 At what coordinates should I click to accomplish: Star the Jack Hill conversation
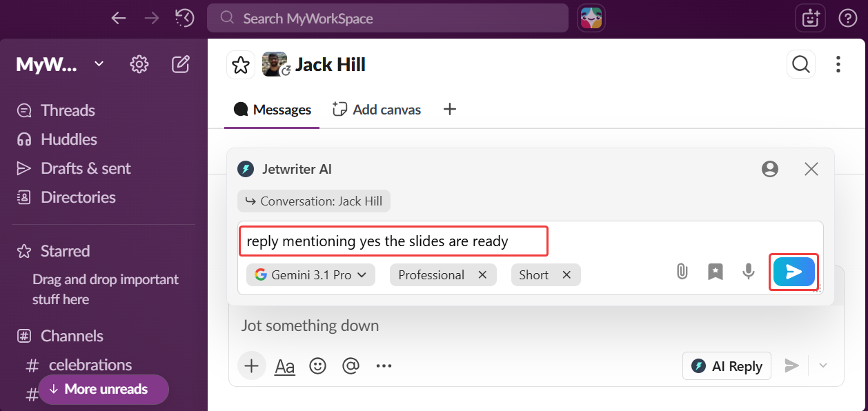tap(241, 66)
